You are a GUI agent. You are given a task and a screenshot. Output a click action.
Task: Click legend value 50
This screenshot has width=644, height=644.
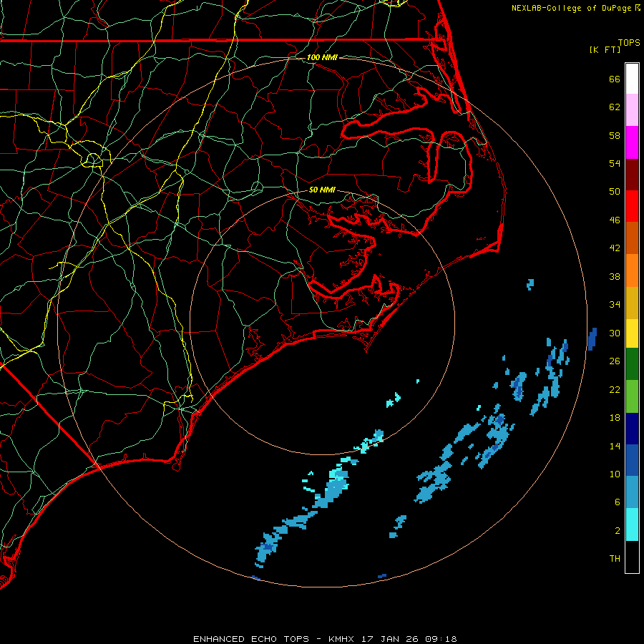615,192
